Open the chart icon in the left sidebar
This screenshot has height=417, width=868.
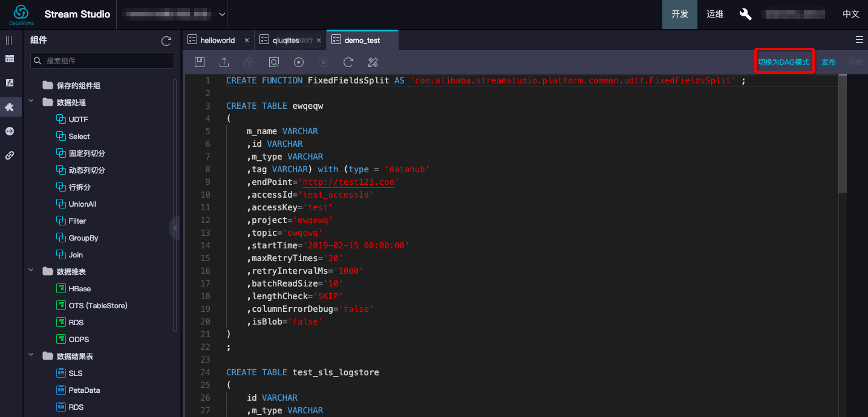(x=9, y=83)
